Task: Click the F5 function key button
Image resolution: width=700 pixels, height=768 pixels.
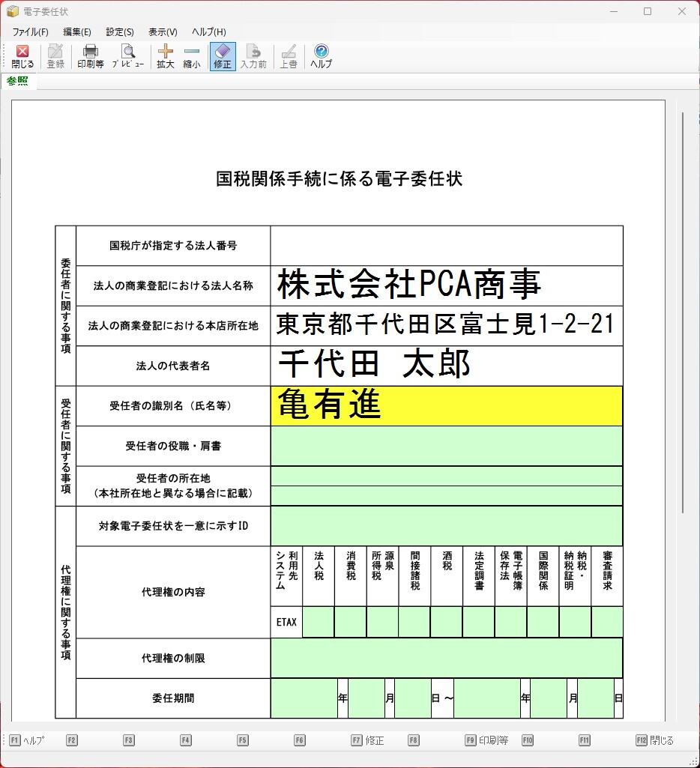Action: click(x=243, y=740)
